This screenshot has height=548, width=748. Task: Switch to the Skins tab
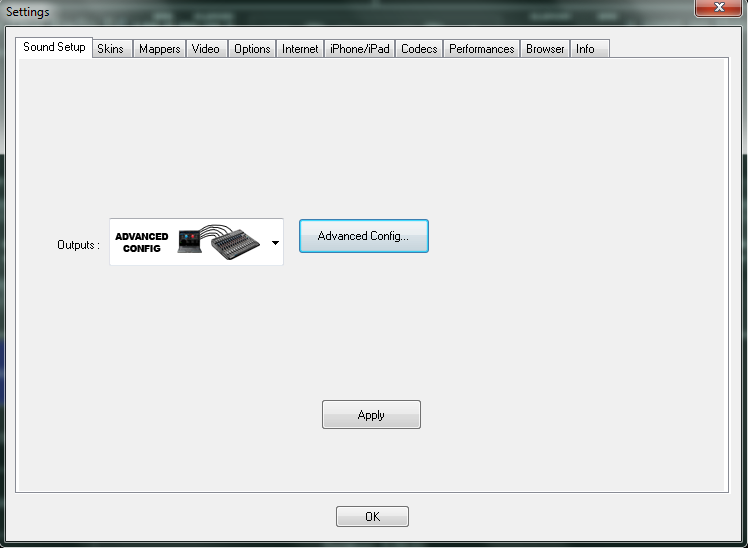112,49
